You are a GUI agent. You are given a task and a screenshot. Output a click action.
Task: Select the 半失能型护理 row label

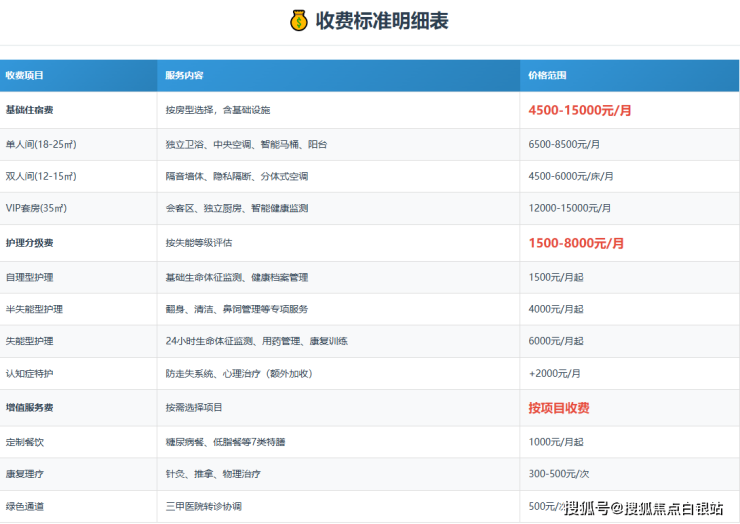34,309
